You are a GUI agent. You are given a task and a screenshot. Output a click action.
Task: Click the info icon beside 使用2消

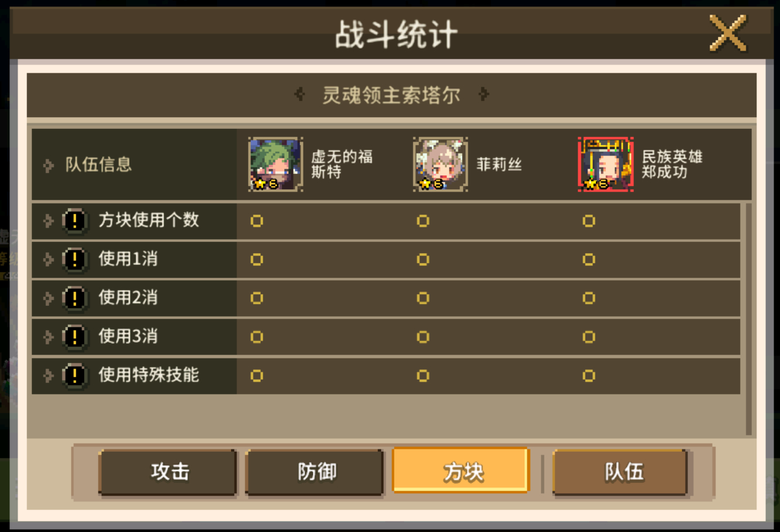pos(74,298)
